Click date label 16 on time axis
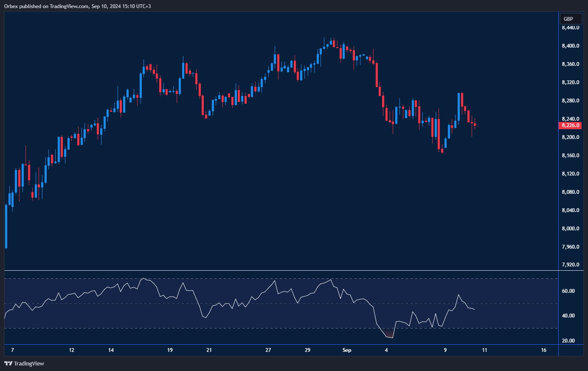The height and width of the screenshot is (371, 588). click(x=543, y=350)
